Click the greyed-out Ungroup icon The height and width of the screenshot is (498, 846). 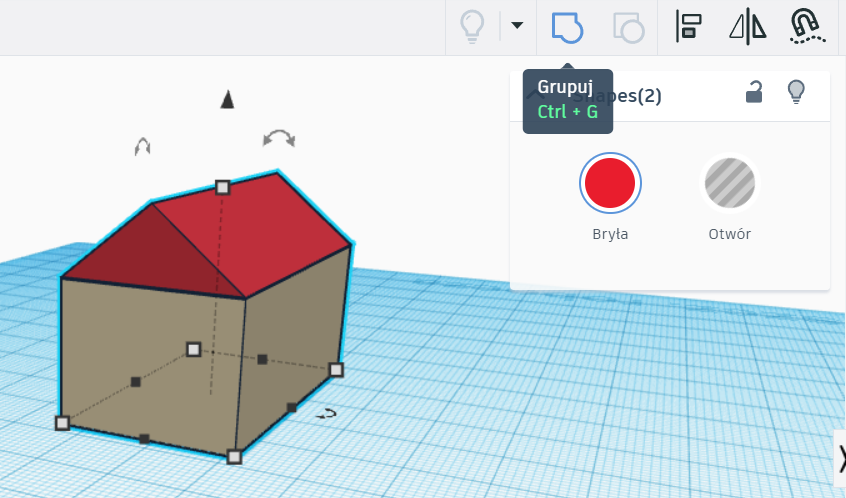[629, 28]
